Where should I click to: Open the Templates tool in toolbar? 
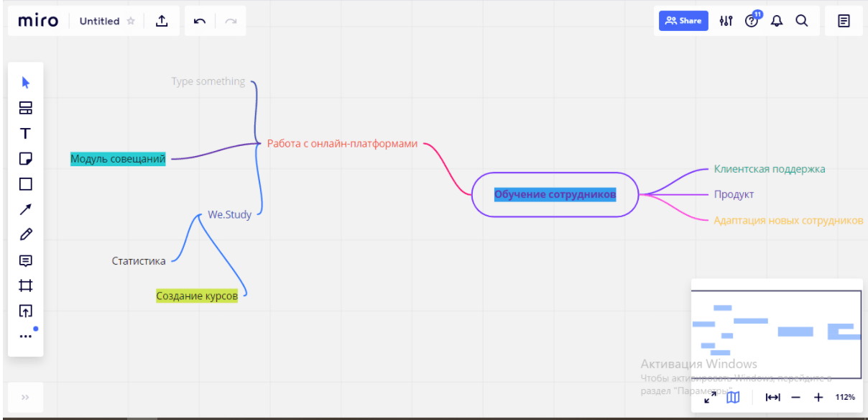[x=26, y=108]
